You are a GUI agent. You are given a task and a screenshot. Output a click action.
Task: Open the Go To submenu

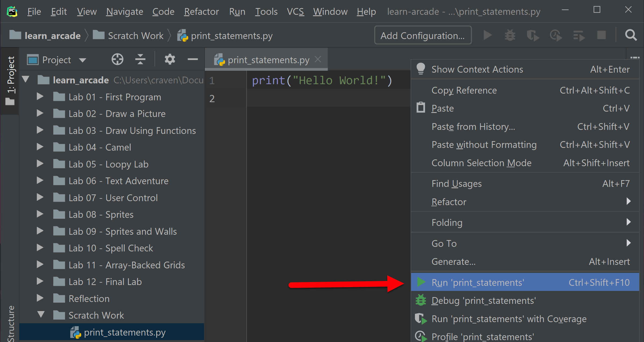(x=525, y=243)
